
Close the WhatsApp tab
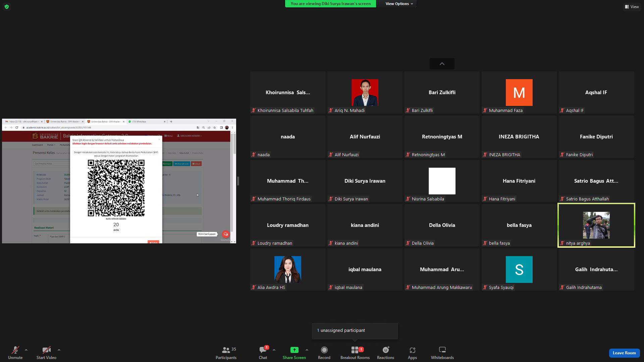tap(165, 122)
